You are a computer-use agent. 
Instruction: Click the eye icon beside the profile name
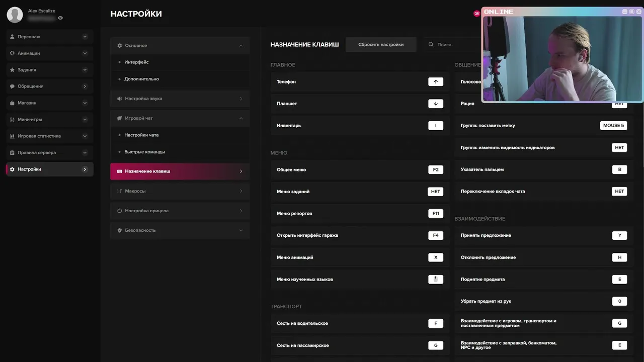[60, 18]
